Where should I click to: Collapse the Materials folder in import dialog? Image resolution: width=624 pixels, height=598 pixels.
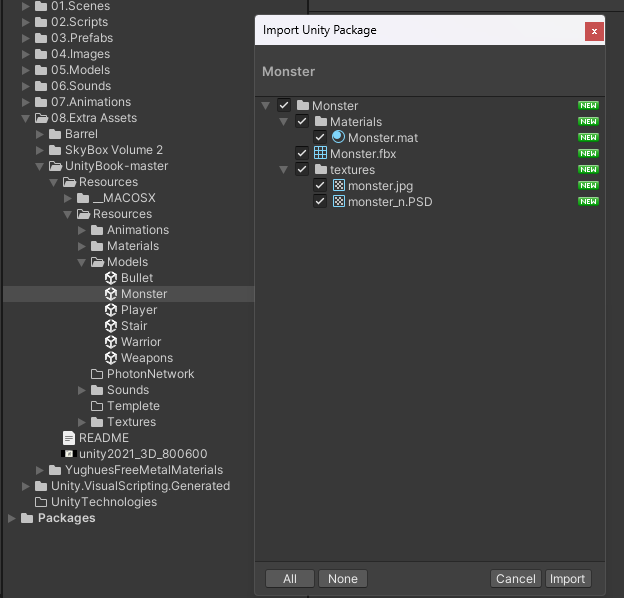tap(283, 122)
